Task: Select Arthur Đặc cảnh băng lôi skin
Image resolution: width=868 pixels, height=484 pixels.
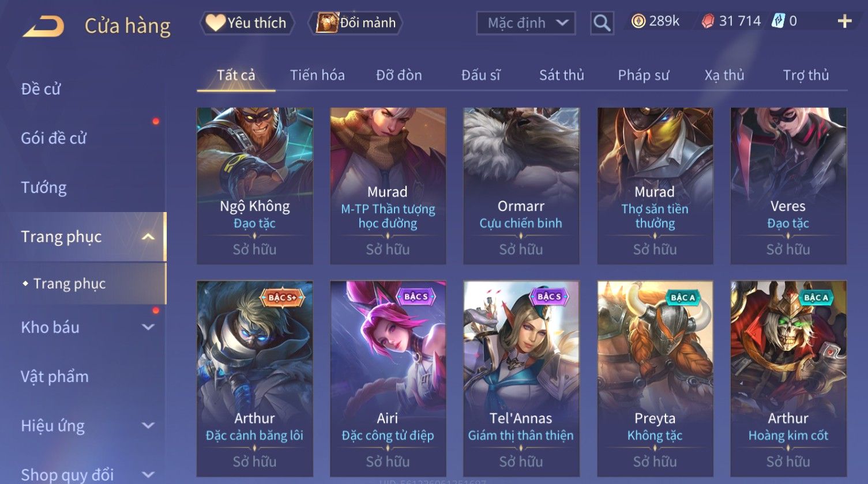Action: [254, 378]
